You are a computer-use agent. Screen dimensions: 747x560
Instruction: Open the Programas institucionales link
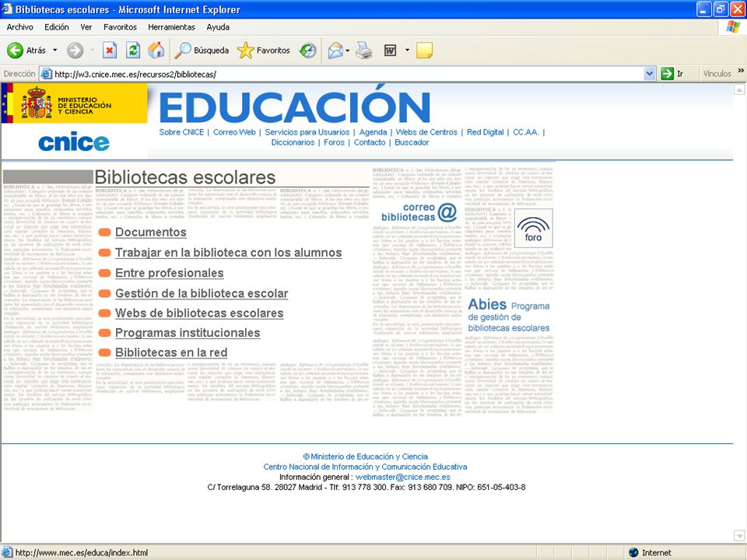click(188, 333)
